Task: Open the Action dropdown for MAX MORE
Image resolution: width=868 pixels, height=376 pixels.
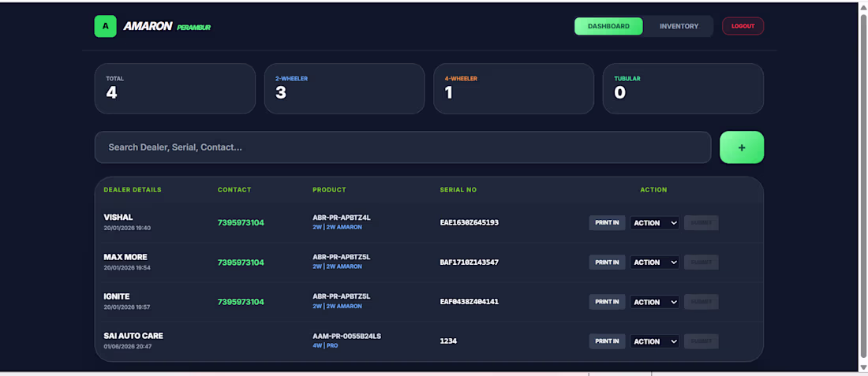Action: (x=654, y=262)
